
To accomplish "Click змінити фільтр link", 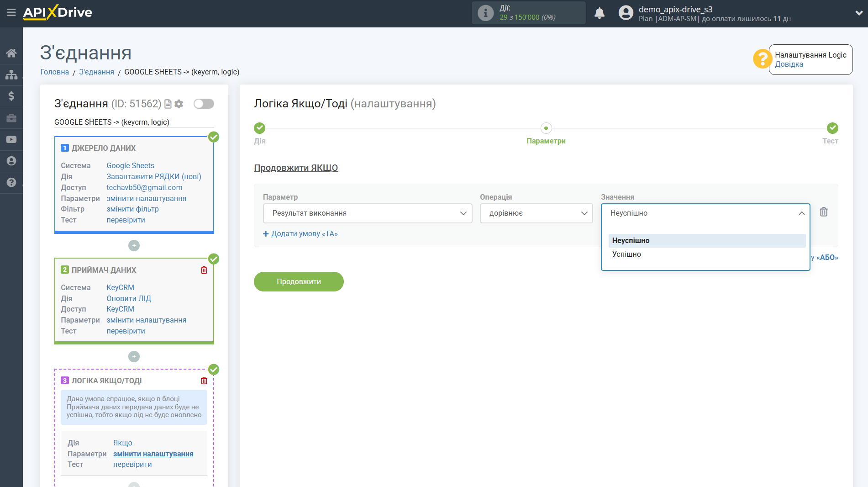I will 132,209.
